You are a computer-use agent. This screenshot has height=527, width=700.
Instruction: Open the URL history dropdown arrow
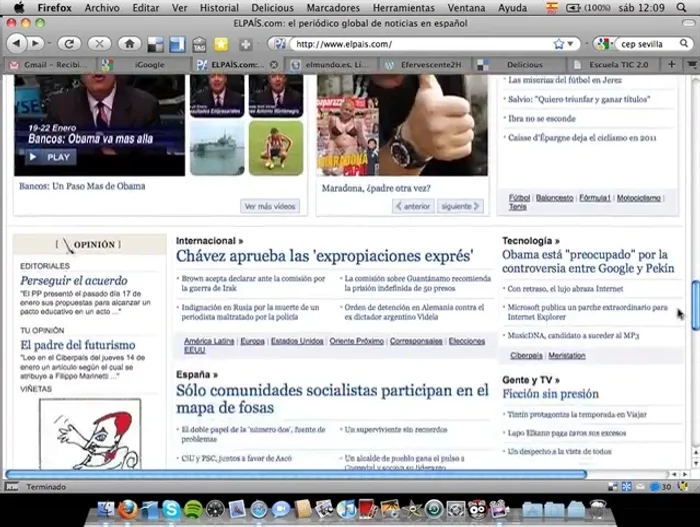570,44
